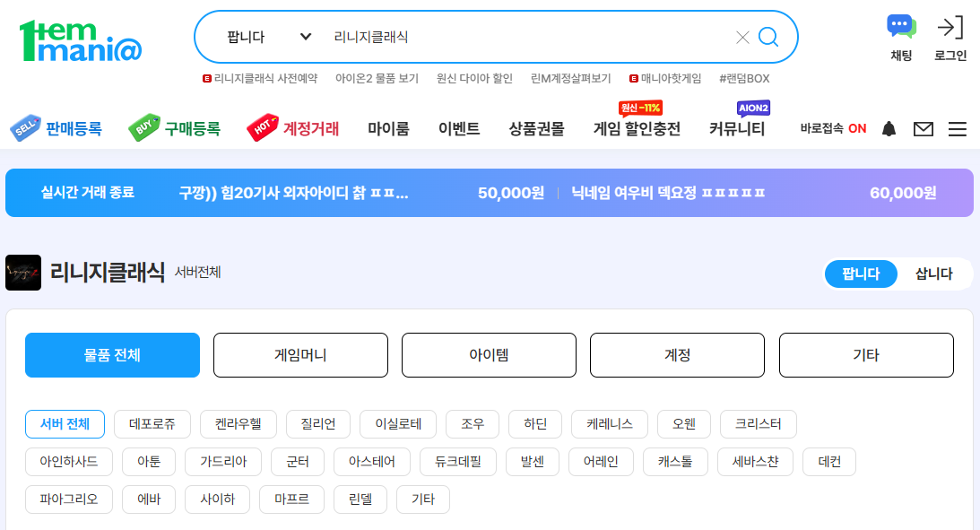Click 린M계정살펴보기 link
This screenshot has height=530, width=980.
coord(570,78)
